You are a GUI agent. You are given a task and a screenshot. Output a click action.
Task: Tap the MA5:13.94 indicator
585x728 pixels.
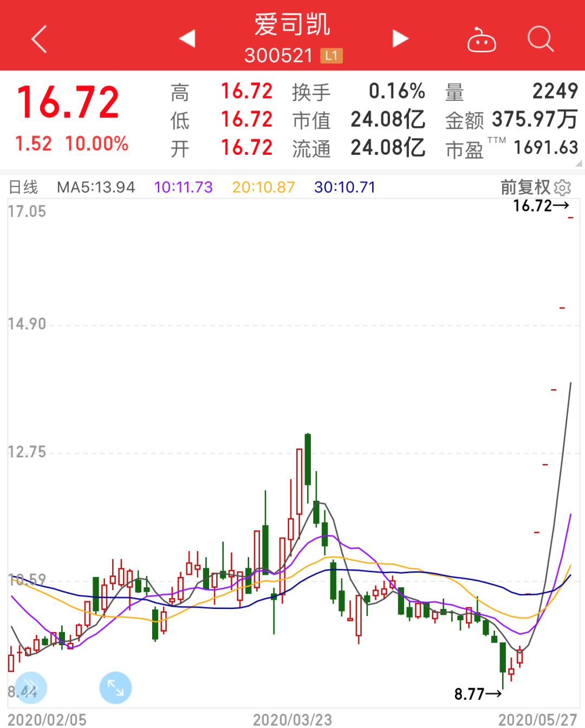pyautogui.click(x=96, y=187)
